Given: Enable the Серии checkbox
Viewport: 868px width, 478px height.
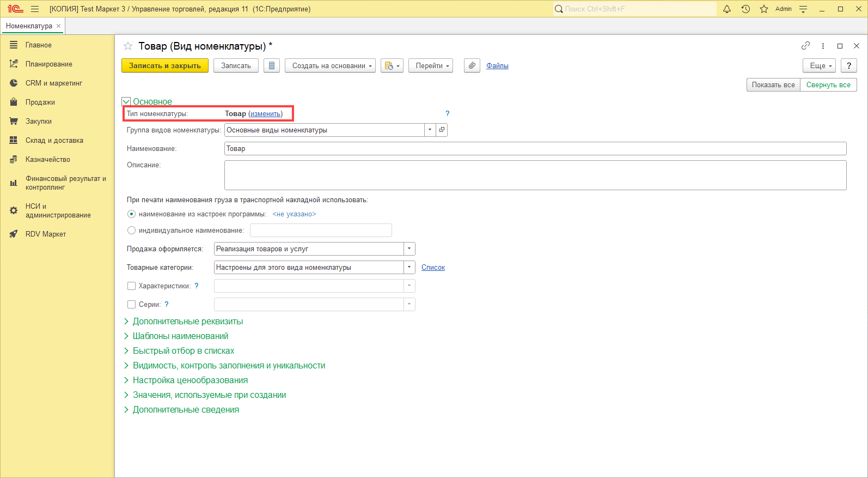Looking at the screenshot, I should (x=131, y=305).
